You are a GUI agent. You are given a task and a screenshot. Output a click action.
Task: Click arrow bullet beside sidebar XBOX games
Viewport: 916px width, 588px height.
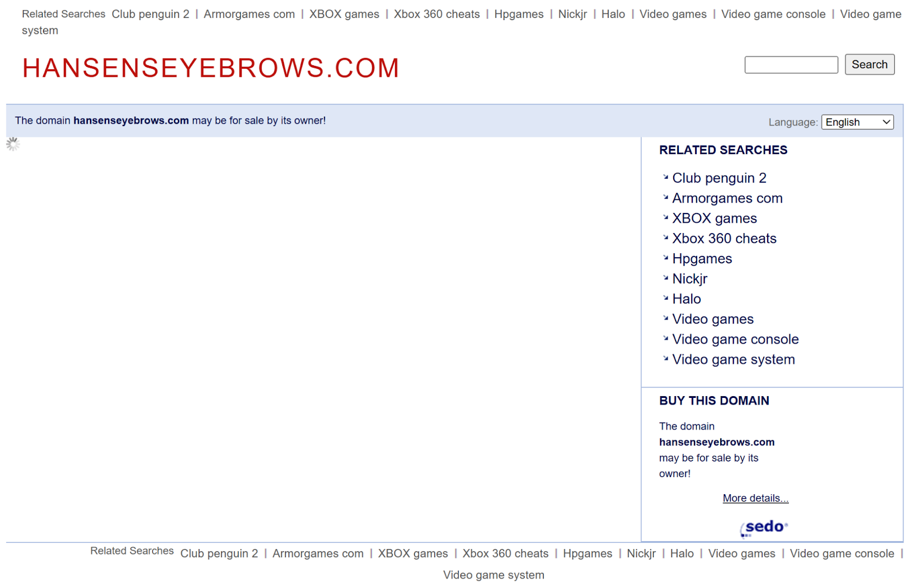666,218
